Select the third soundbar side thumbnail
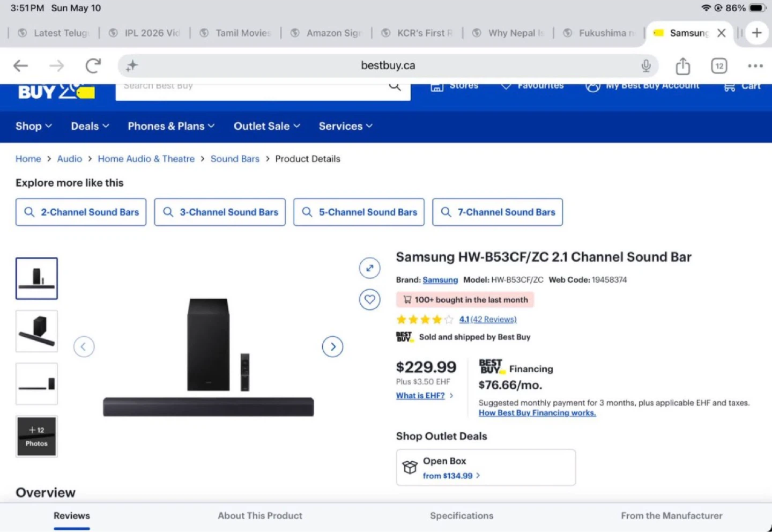The image size is (772, 532). [36, 383]
